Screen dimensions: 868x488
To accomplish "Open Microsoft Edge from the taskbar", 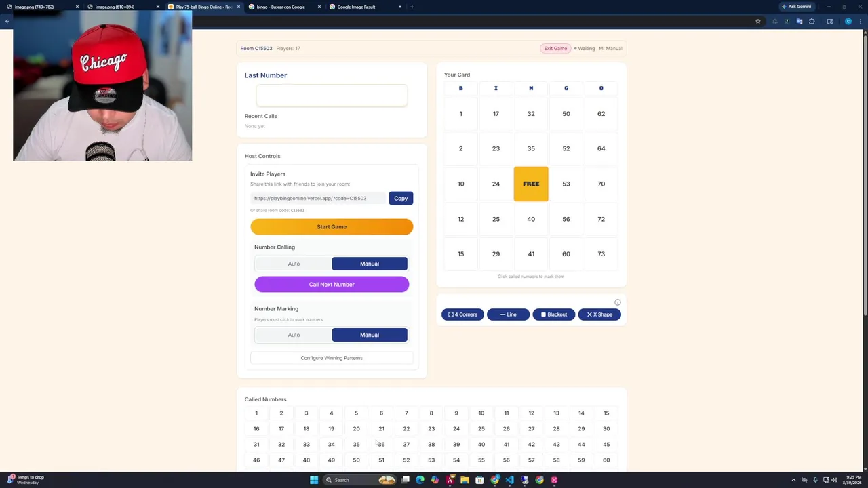I will (420, 480).
